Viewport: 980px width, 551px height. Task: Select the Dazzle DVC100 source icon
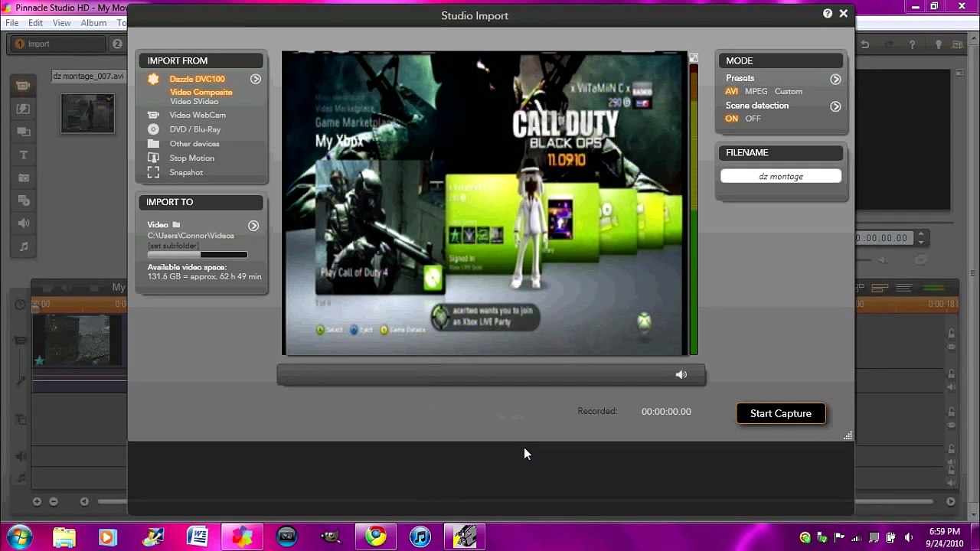(x=153, y=79)
